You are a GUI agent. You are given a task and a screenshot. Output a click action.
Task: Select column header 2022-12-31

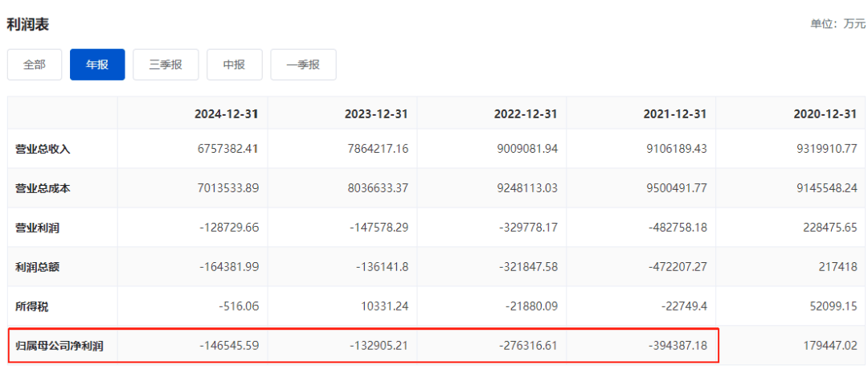click(526, 113)
